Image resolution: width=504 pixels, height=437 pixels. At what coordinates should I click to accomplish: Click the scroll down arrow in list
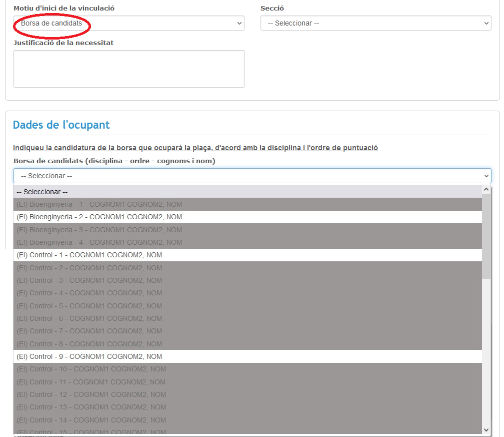[486, 429]
